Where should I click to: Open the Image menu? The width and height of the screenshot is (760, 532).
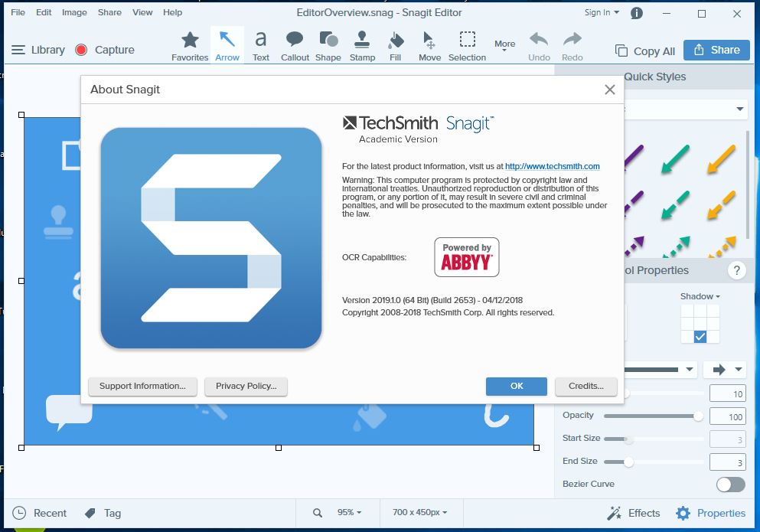click(74, 12)
